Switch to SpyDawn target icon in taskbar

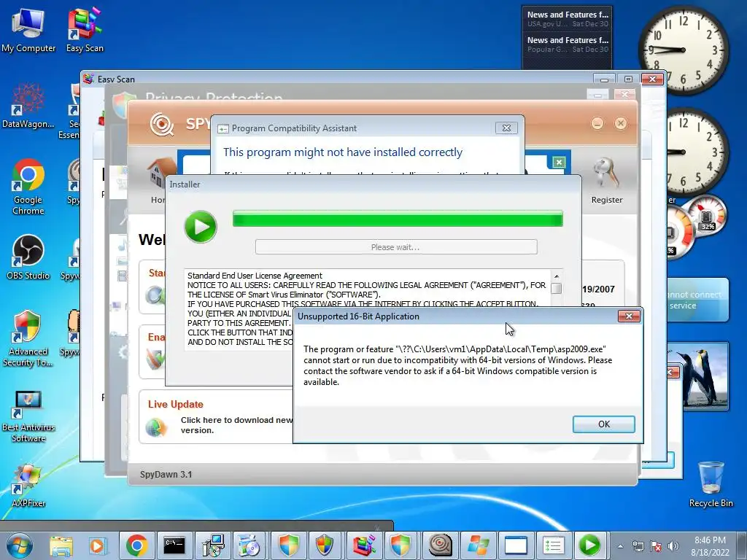click(x=440, y=545)
